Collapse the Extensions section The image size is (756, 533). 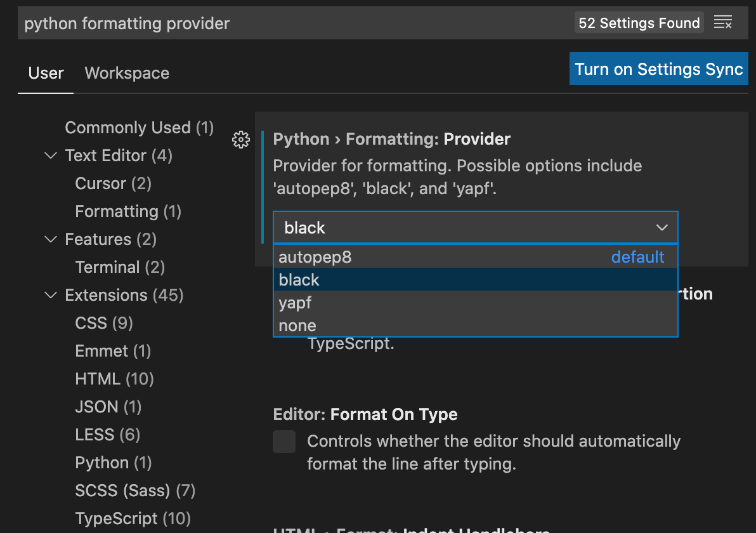(50, 295)
